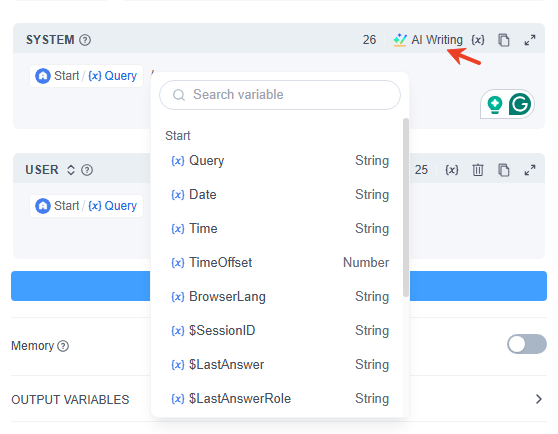This screenshot has height=434, width=558.
Task: Show help tooltip next to SYSTEM
Action: [85, 40]
